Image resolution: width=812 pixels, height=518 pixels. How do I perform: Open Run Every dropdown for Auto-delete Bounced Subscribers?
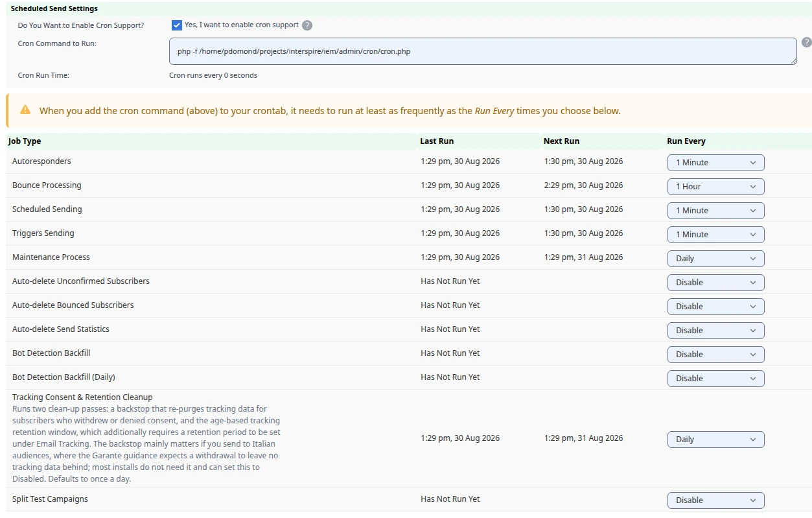(715, 307)
